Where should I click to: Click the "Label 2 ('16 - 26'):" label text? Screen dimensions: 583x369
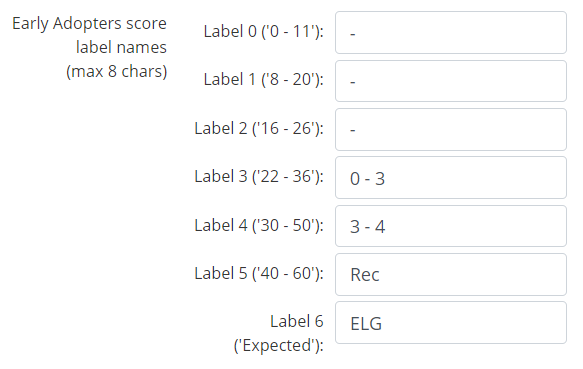click(x=259, y=129)
